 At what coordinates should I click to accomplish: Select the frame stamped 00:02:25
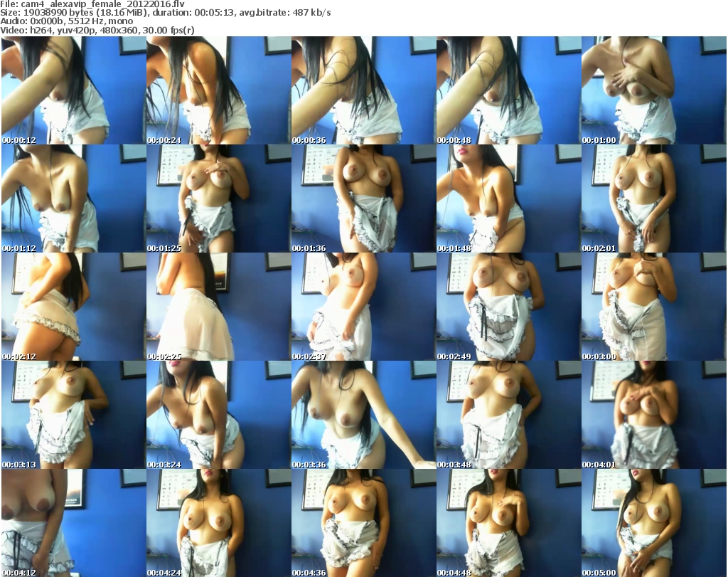[219, 307]
